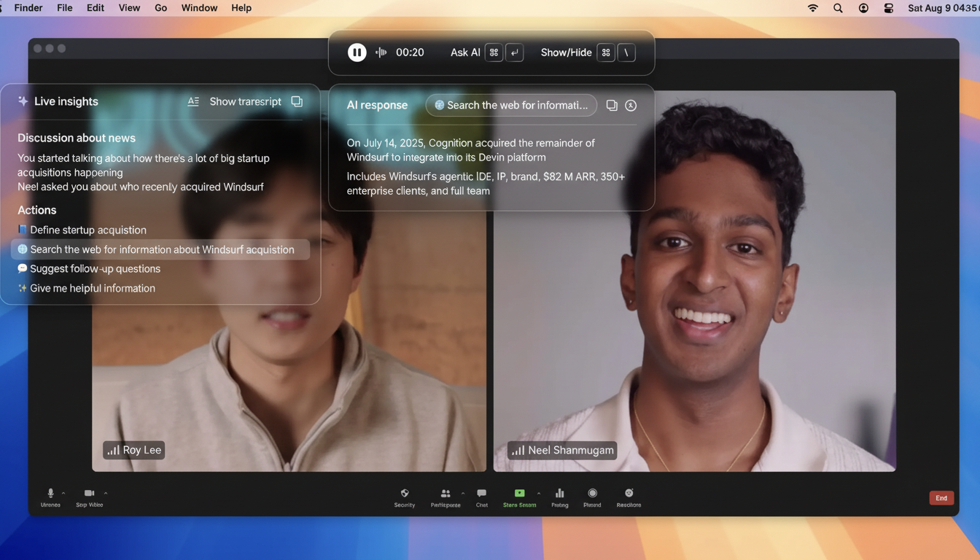The image size is (980, 560).
Task: Open the Polling chart icon
Action: (559, 494)
